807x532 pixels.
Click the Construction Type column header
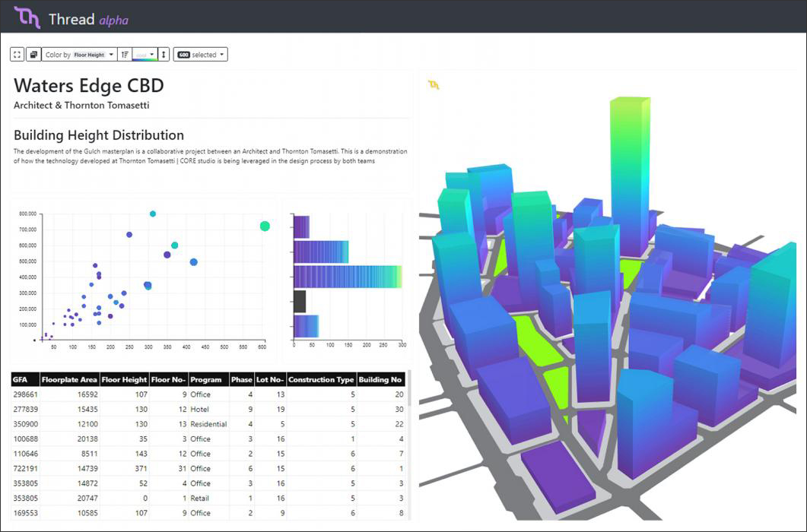coord(321,380)
